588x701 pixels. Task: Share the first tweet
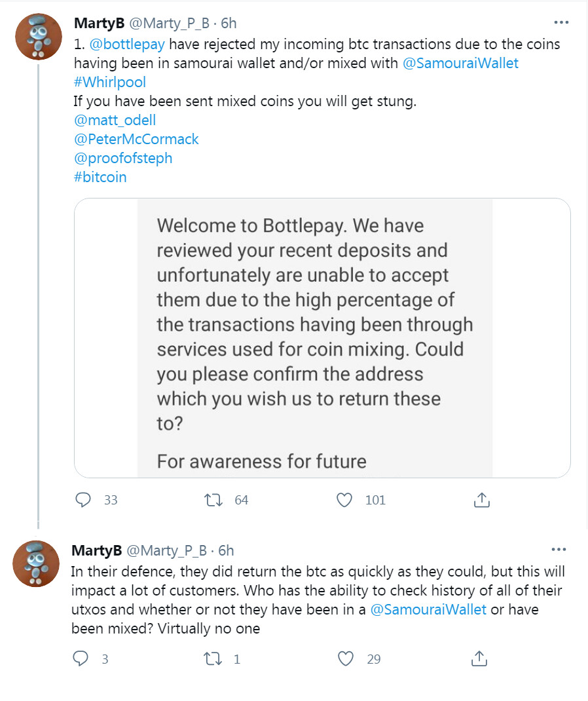[x=481, y=500]
